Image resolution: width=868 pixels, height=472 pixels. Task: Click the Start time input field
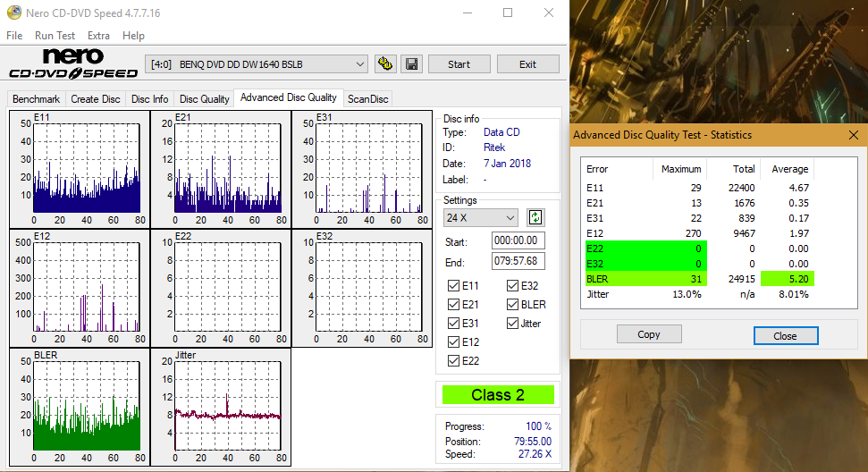[518, 240]
